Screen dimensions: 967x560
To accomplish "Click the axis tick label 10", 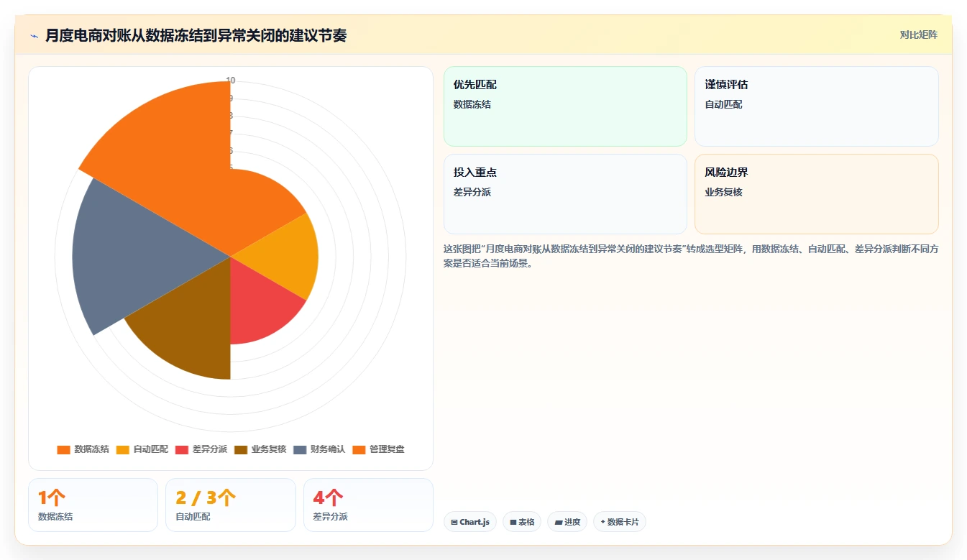I will (x=230, y=81).
